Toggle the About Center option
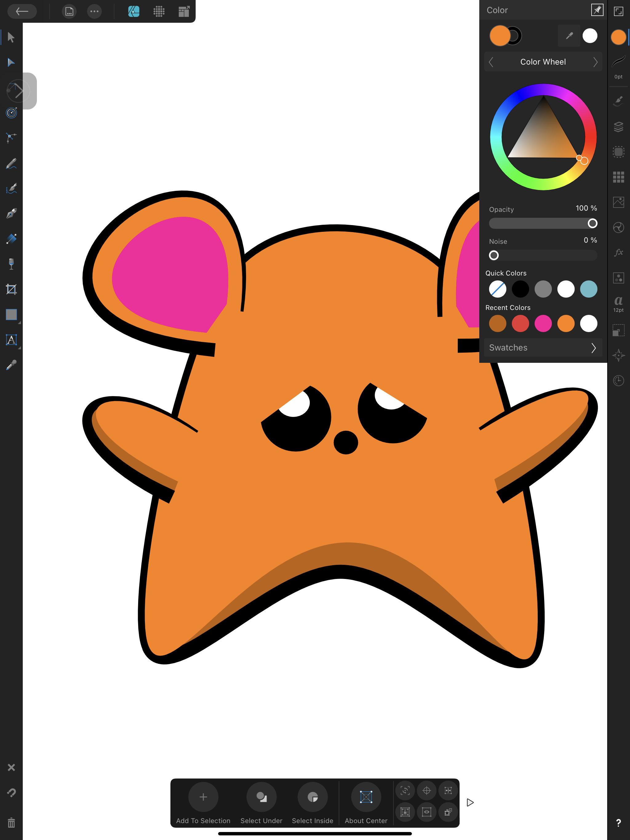The image size is (630, 840). pyautogui.click(x=366, y=797)
